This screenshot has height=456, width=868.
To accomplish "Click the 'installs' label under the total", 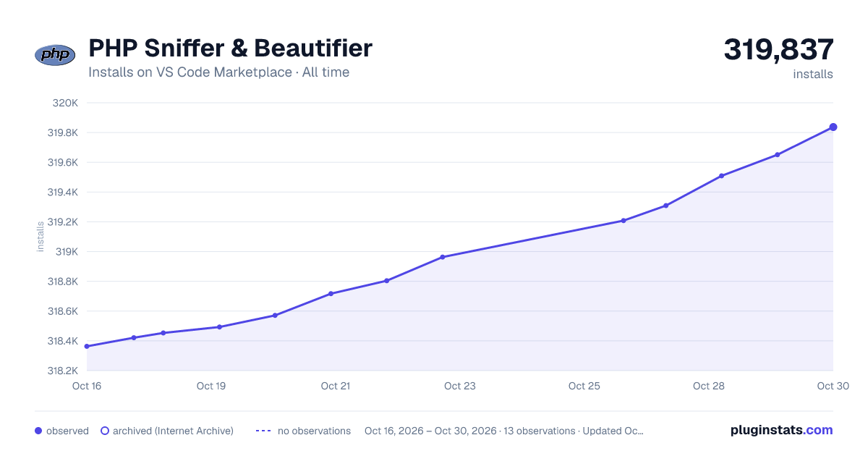I will point(813,74).
